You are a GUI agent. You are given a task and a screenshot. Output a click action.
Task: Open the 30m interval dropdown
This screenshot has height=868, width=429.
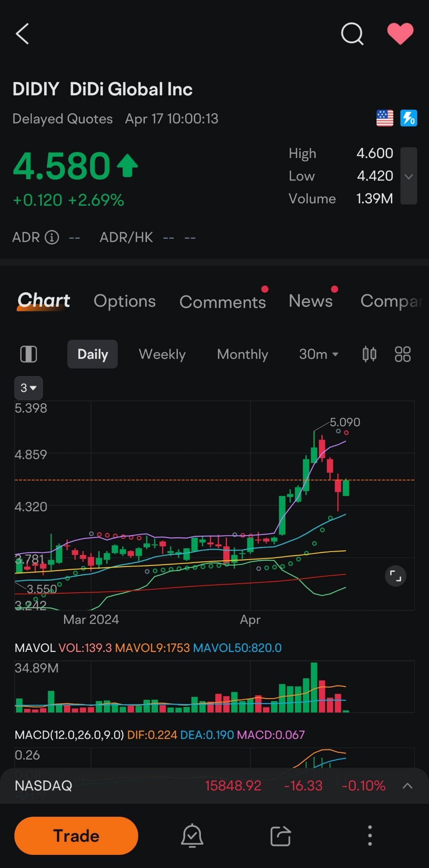tap(319, 354)
